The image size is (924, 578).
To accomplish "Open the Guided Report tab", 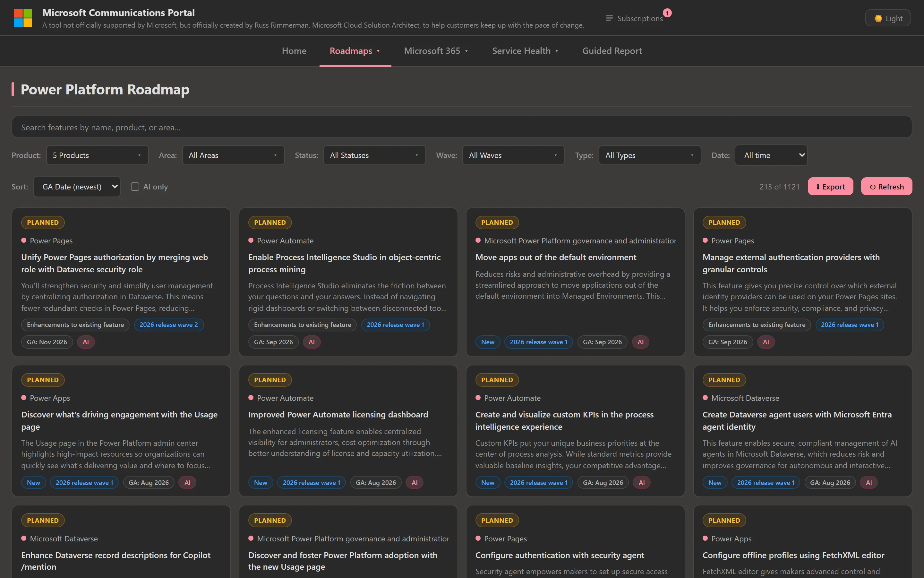I will 612,51.
